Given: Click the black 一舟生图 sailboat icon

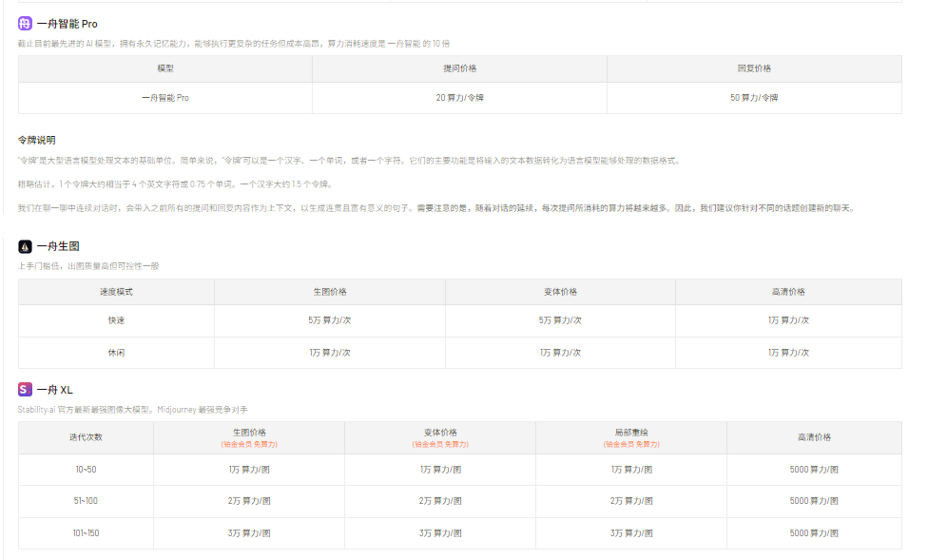Looking at the screenshot, I should (x=25, y=246).
